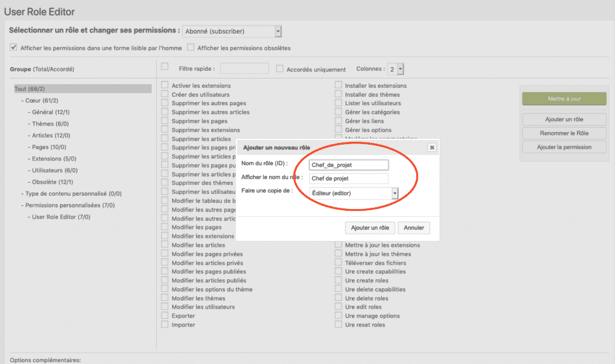
Task: Check the "Accordés uniquement" filter option
Action: pyautogui.click(x=279, y=68)
